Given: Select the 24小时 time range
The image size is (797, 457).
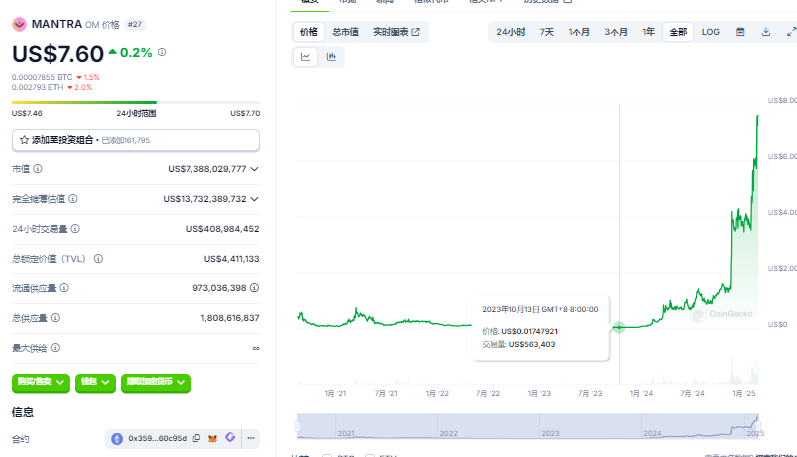Looking at the screenshot, I should [x=510, y=32].
